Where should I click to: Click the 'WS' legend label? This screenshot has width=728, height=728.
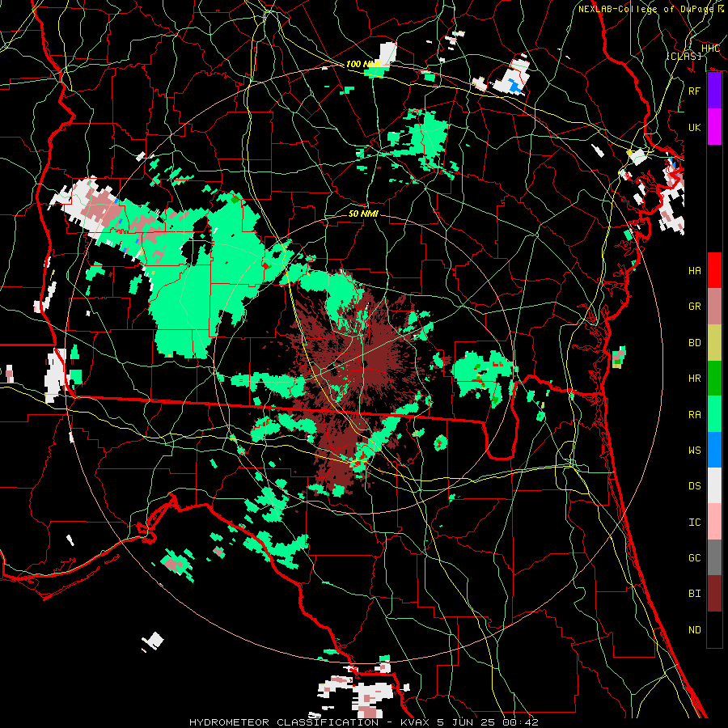tap(694, 451)
